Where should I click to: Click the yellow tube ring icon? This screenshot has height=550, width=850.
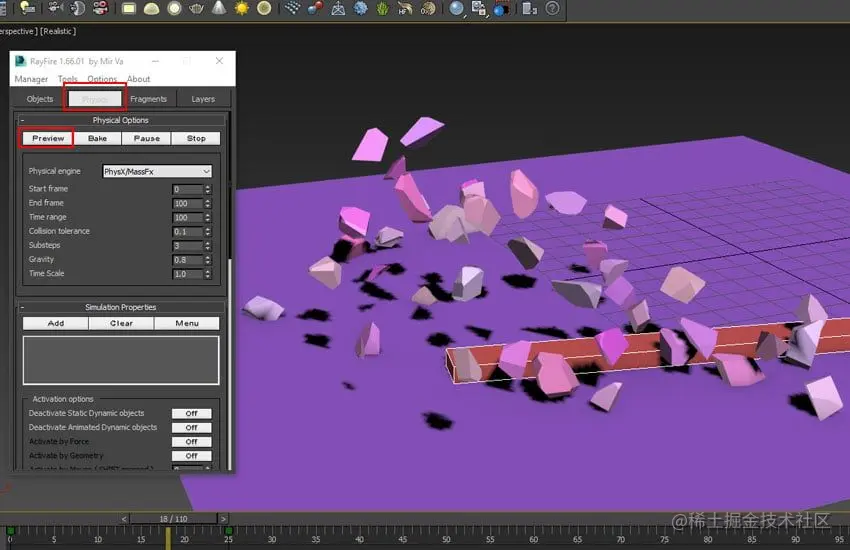pos(264,8)
